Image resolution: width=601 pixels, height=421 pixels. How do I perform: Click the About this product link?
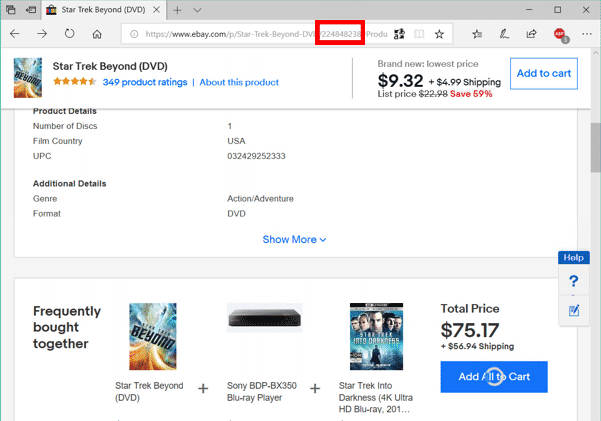[x=240, y=82]
